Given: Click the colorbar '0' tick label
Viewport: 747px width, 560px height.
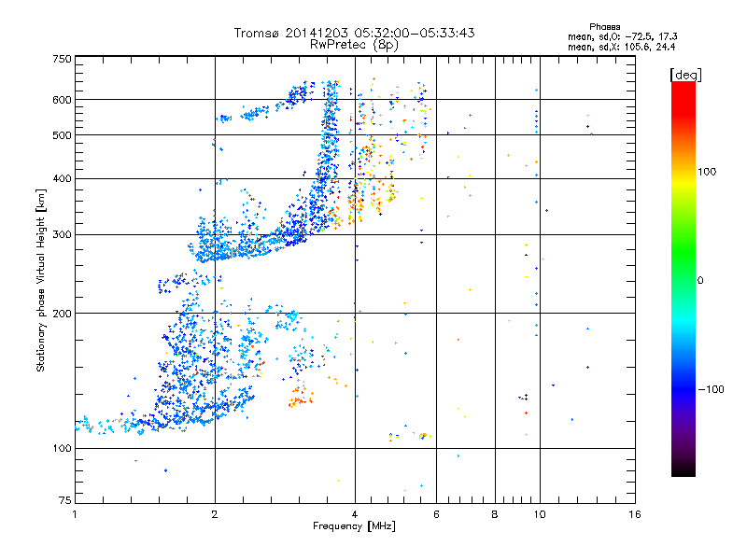Looking at the screenshot, I should point(700,281).
